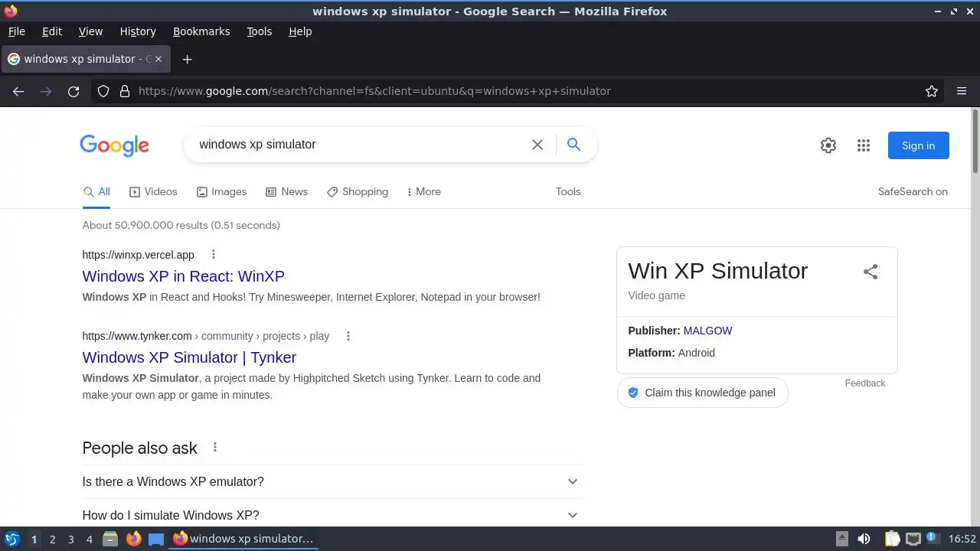Image resolution: width=980 pixels, height=551 pixels.
Task: Switch to the Videos results tab
Action: coord(153,192)
